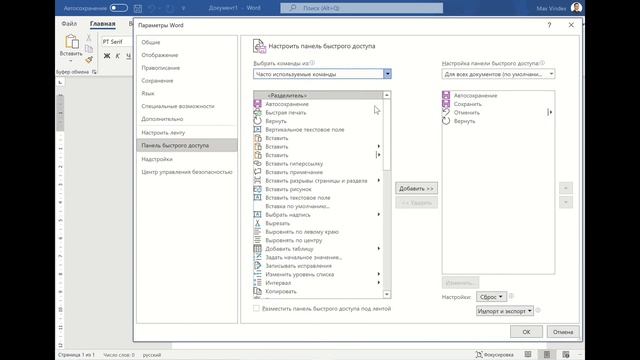Click the Вставить разрывы страницы и раздела icon
640x360 pixels.
point(258,180)
